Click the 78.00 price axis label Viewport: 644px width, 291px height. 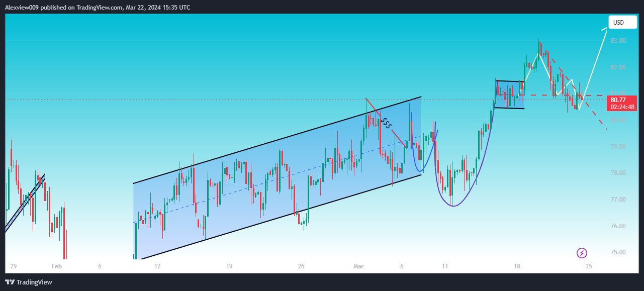pos(618,173)
